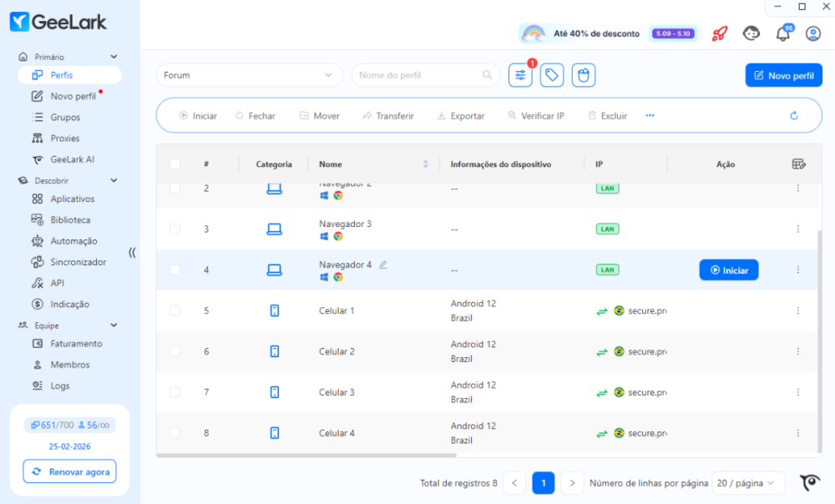
Task: Click Verificar IP in toolbar
Action: pyautogui.click(x=536, y=115)
